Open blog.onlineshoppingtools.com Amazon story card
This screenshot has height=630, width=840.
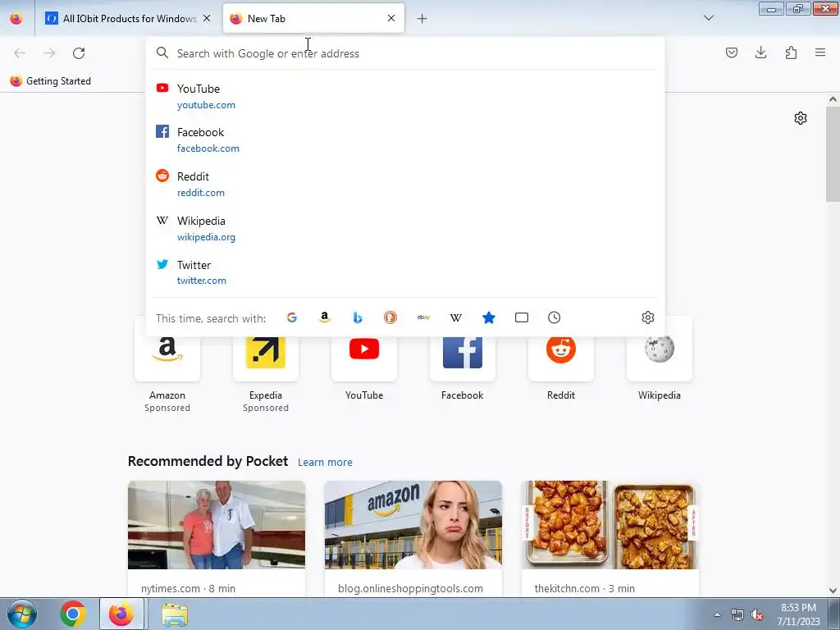[413, 538]
